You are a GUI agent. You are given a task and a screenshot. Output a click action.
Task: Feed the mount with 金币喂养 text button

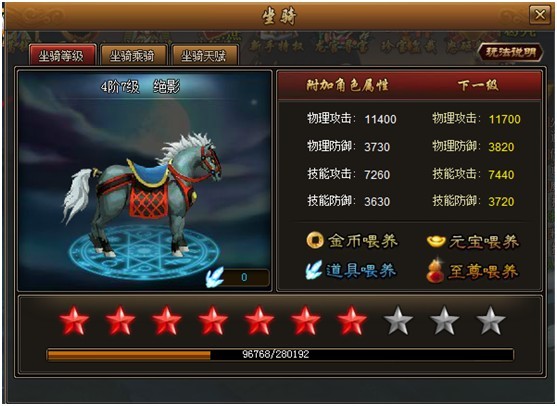(363, 241)
